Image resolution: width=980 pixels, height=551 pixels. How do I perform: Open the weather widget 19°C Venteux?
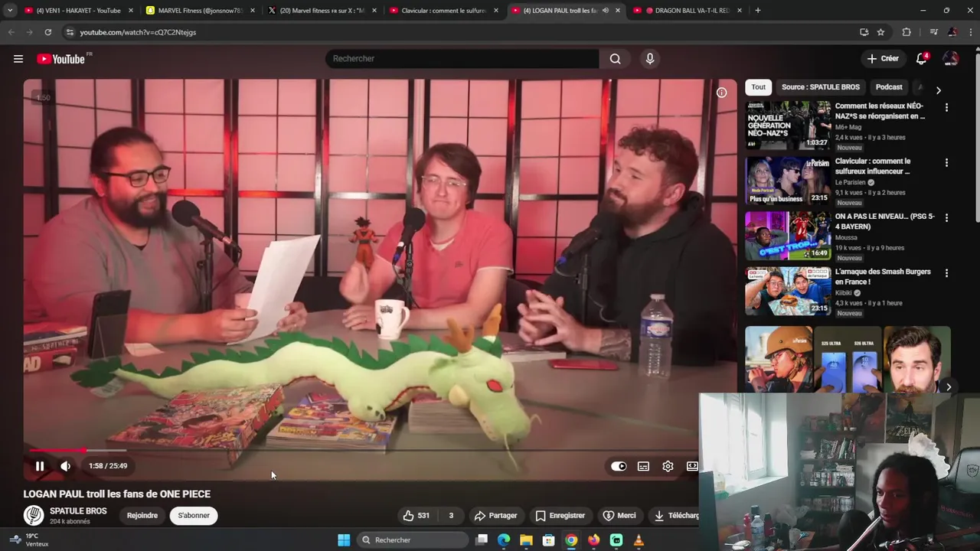tap(29, 540)
